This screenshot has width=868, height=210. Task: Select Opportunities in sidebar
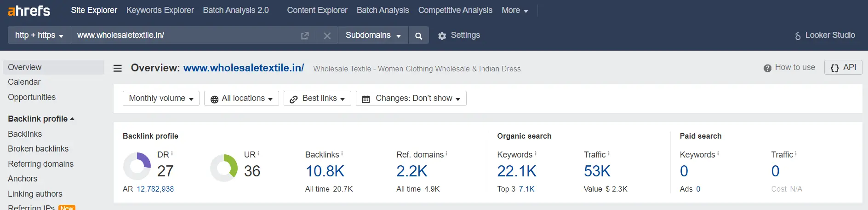(32, 97)
